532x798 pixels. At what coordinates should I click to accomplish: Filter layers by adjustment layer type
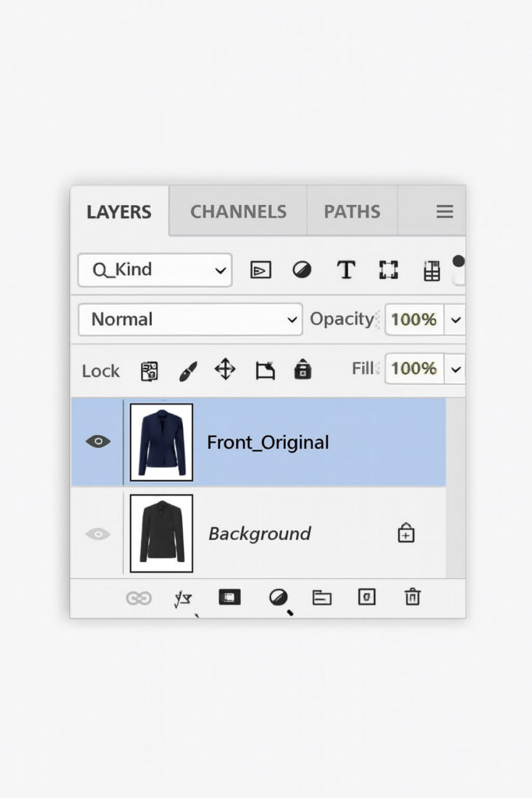[301, 270]
